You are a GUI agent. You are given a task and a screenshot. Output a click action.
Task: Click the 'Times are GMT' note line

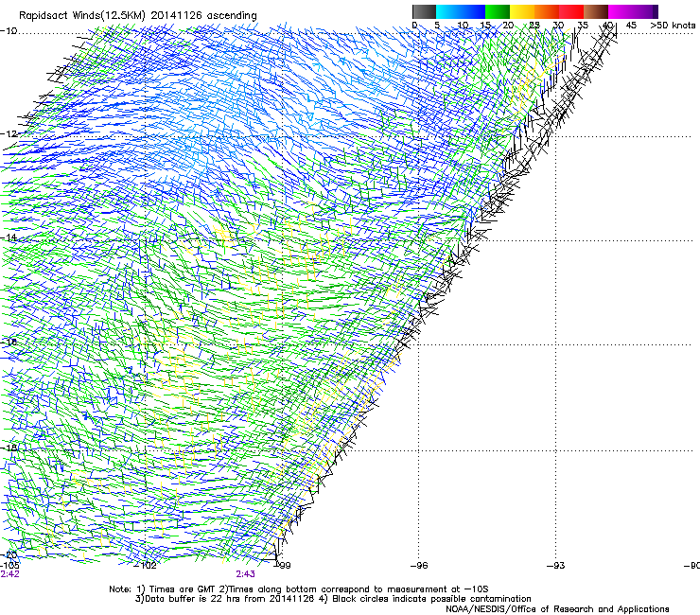coord(299,589)
